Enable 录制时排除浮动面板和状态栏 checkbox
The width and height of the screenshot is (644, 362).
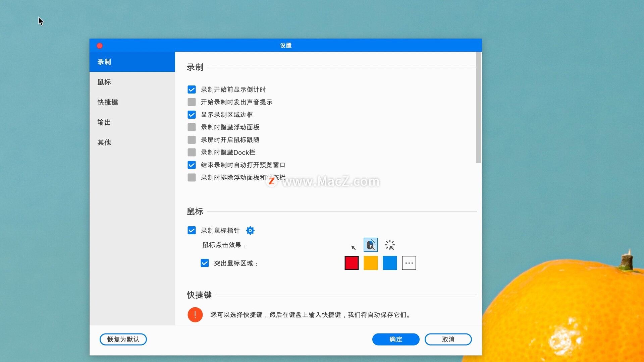coord(192,177)
